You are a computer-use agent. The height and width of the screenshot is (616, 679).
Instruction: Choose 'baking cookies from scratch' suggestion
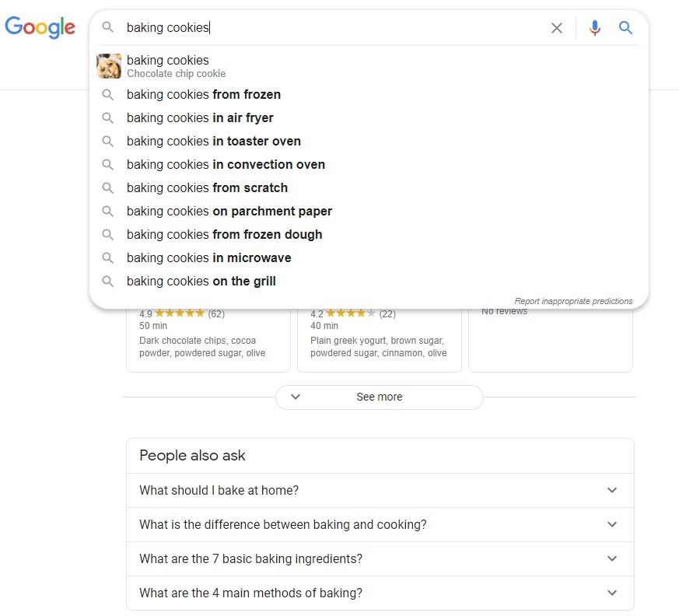pos(207,188)
